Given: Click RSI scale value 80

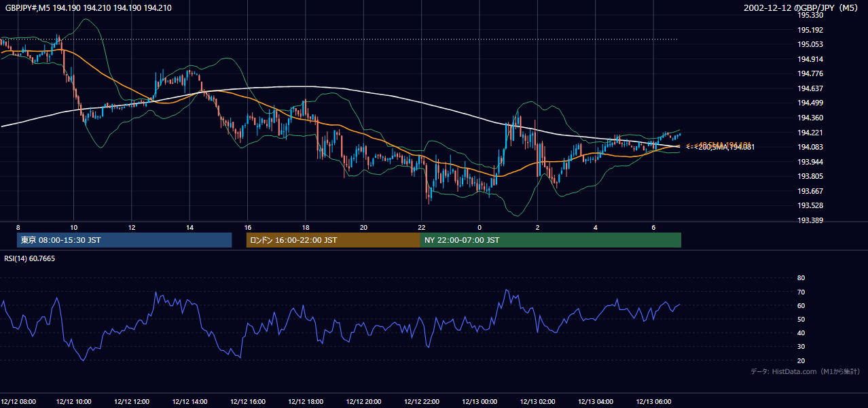Looking at the screenshot, I should coord(801,278).
